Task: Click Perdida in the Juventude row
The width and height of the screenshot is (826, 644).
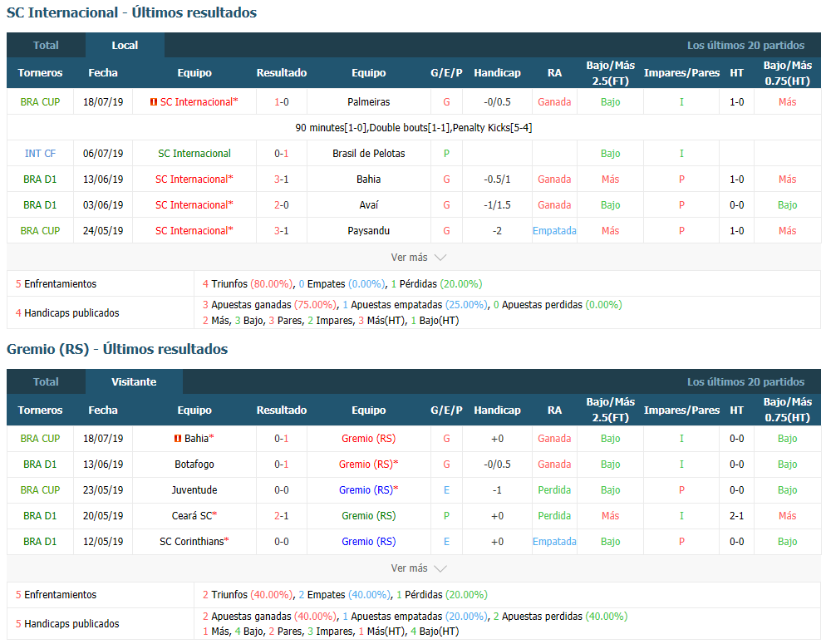Action: [x=554, y=490]
